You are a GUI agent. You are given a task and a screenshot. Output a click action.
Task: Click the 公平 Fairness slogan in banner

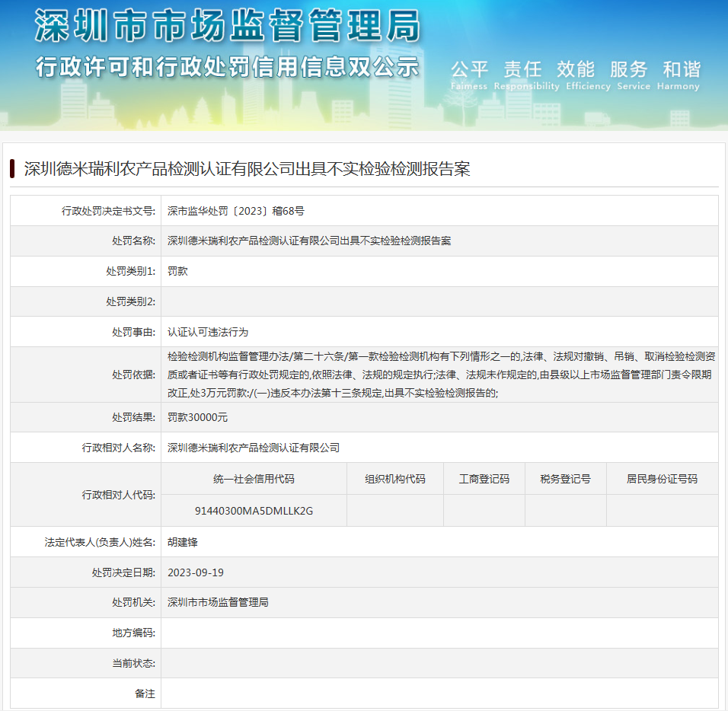click(x=469, y=75)
